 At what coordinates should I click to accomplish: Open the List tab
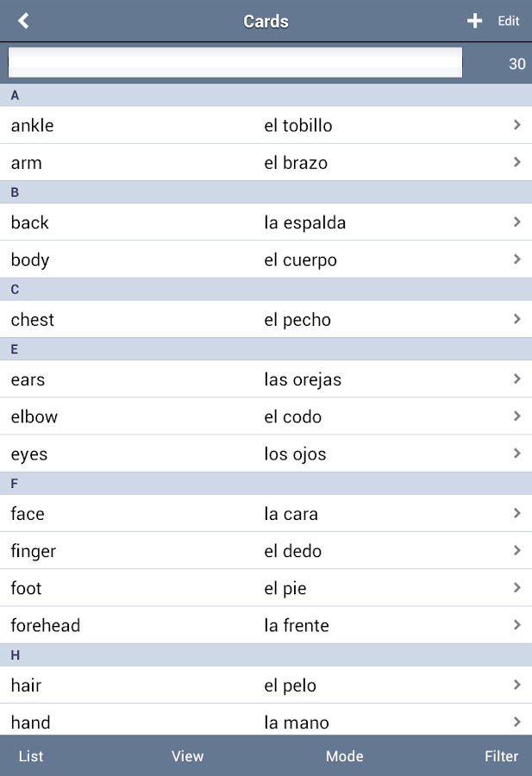coord(31,756)
